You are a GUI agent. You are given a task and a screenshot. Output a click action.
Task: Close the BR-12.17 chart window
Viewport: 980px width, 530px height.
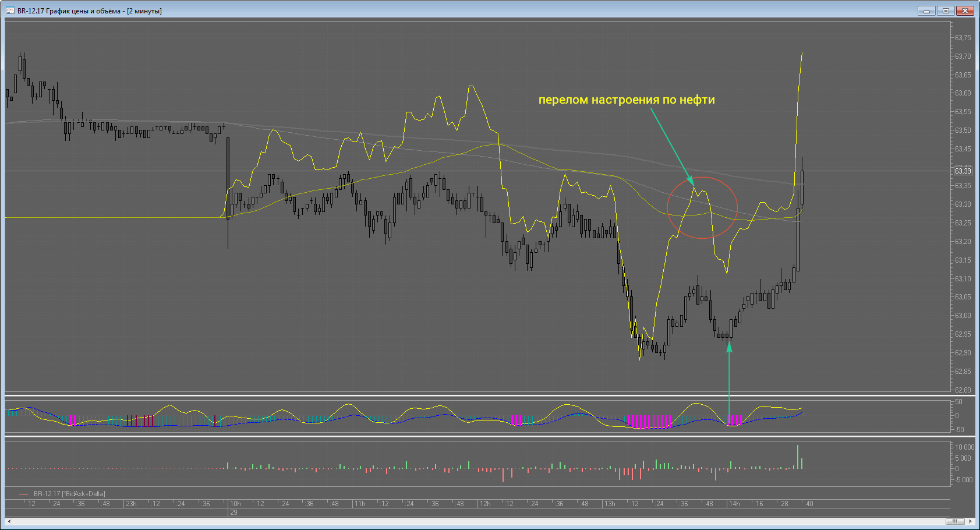(965, 10)
